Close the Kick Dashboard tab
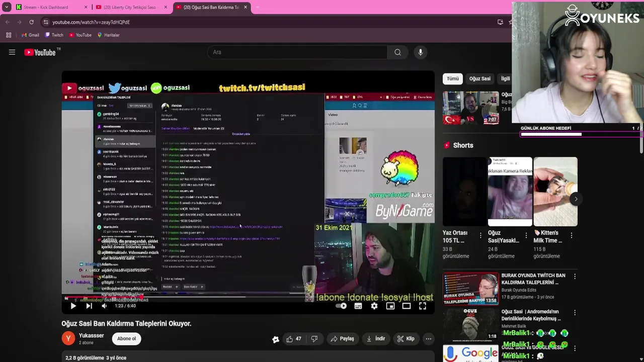Image resolution: width=644 pixels, height=362 pixels. (x=86, y=7)
